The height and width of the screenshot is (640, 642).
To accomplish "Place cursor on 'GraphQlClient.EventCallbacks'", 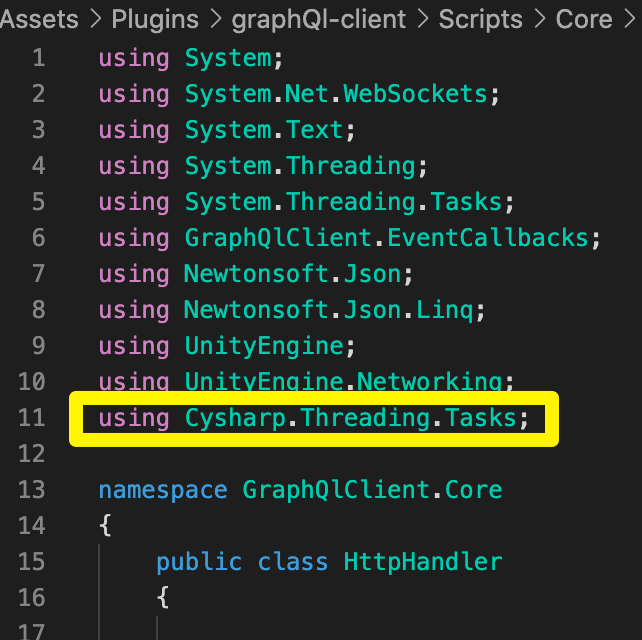I will point(387,238).
